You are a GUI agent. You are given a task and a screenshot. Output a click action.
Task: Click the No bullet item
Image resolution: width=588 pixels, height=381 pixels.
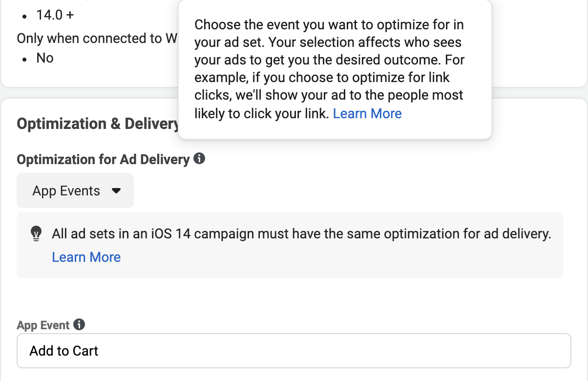[44, 58]
